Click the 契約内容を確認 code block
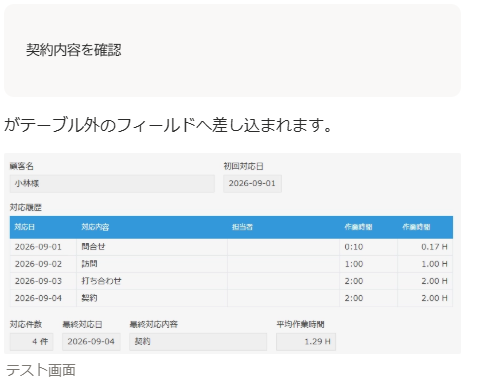Image resolution: width=496 pixels, height=385 pixels. (232, 51)
